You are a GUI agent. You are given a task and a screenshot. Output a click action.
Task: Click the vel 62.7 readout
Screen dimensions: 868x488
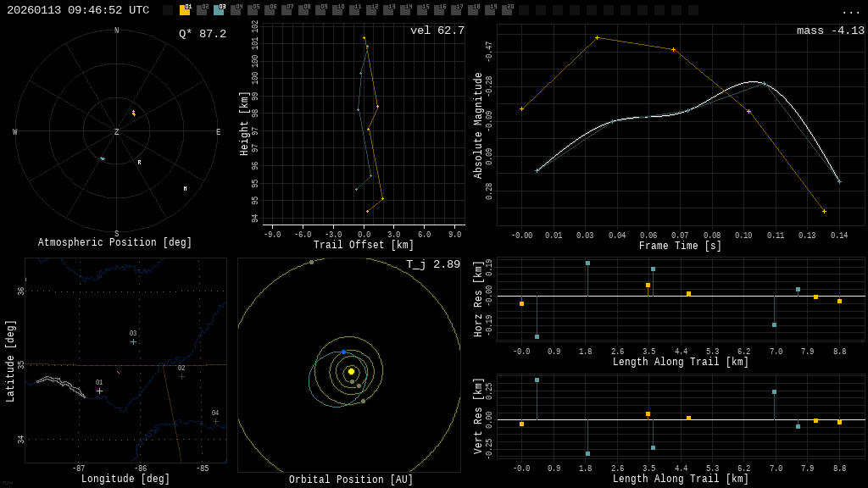[437, 31]
